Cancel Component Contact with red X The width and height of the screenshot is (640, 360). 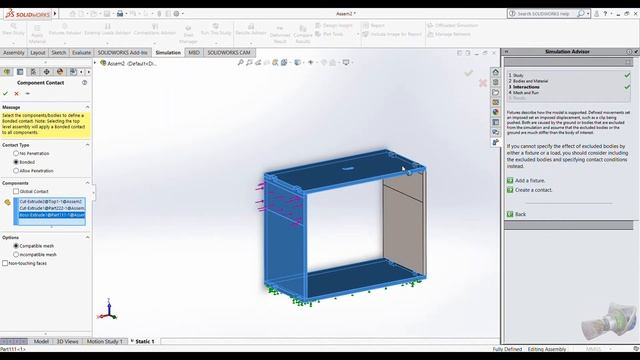pyautogui.click(x=17, y=93)
